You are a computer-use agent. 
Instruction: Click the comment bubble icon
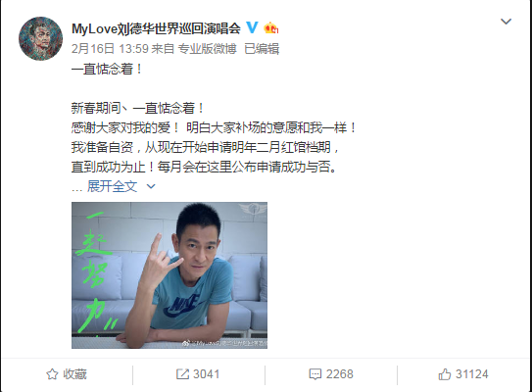[315, 374]
